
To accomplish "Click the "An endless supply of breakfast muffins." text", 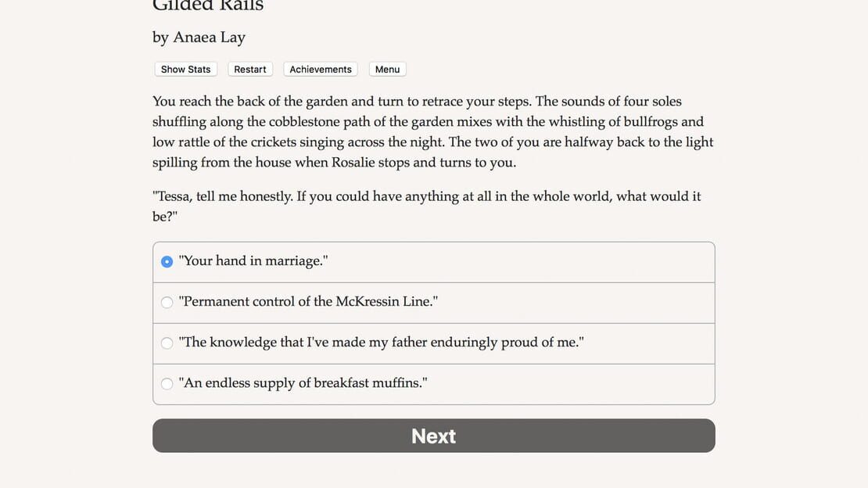I will pyautogui.click(x=303, y=382).
